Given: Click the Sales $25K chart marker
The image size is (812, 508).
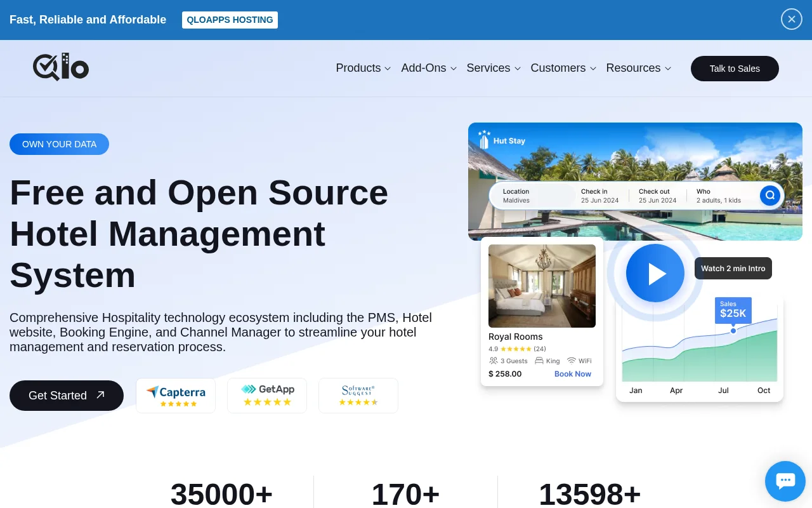Looking at the screenshot, I should point(733,311).
